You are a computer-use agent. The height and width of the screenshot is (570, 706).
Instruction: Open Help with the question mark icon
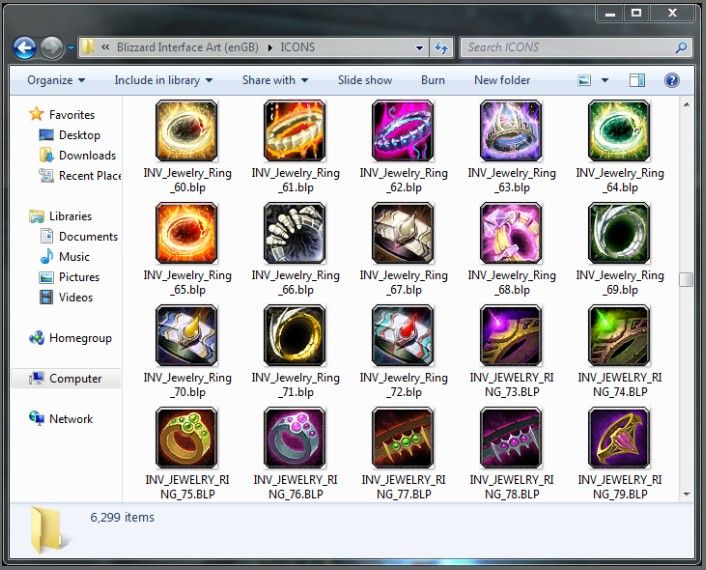pyautogui.click(x=671, y=81)
